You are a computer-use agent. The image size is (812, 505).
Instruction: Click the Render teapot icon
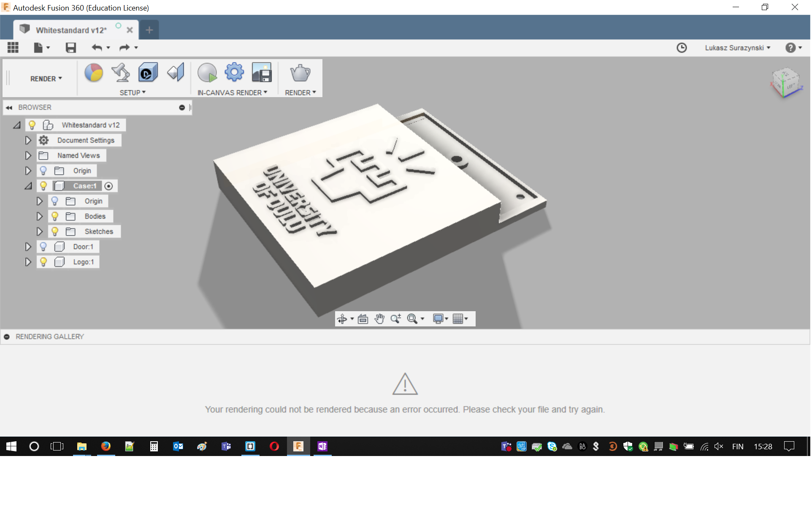[300, 73]
